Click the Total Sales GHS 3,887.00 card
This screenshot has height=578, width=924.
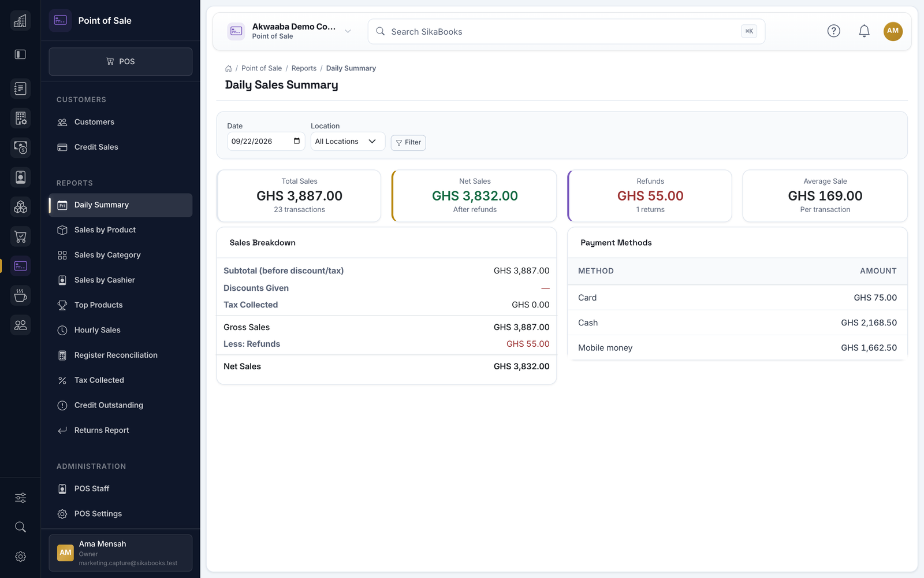pos(299,196)
